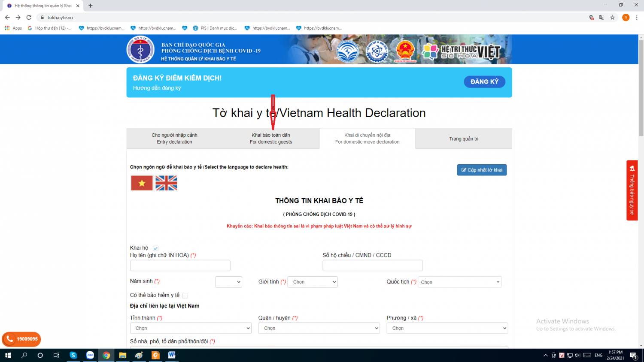Viewport: 644px width, 362px height.
Task: Toggle the Khai hộ checkbox
Action: 156,248
